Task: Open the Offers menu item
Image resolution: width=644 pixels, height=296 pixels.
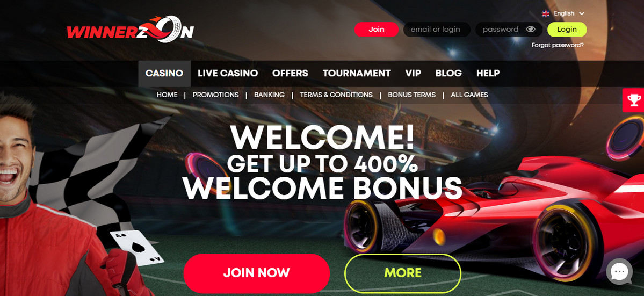Action: [290, 74]
